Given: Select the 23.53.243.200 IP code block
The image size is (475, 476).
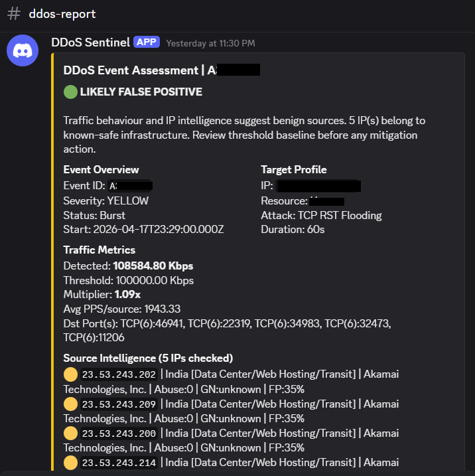Looking at the screenshot, I should (x=119, y=433).
